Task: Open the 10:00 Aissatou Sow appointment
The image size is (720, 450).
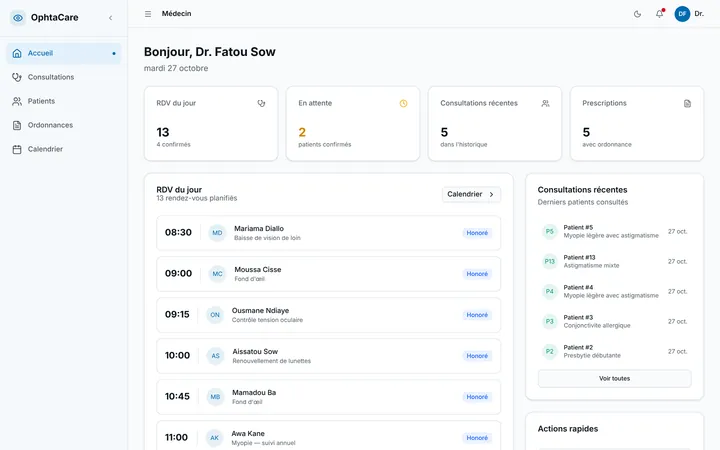Action: [328, 356]
